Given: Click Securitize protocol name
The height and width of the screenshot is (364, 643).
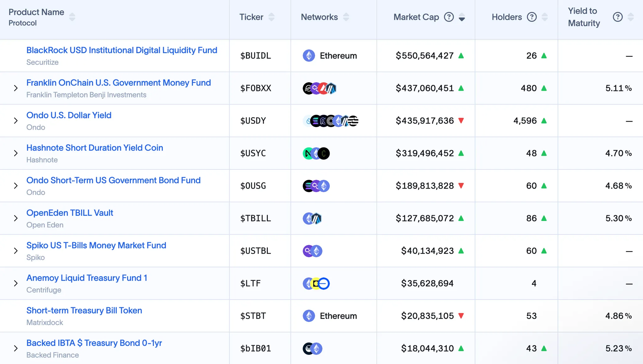Looking at the screenshot, I should (x=42, y=62).
